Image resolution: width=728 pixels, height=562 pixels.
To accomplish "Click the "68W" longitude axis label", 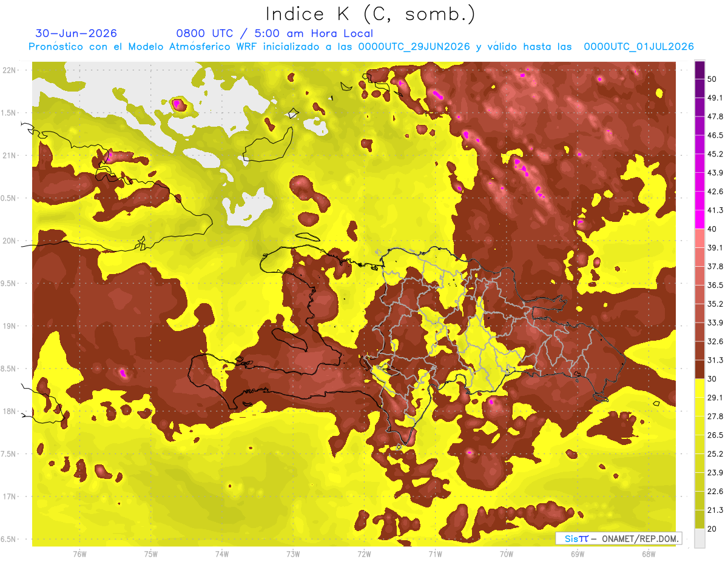I will pos(649,554).
